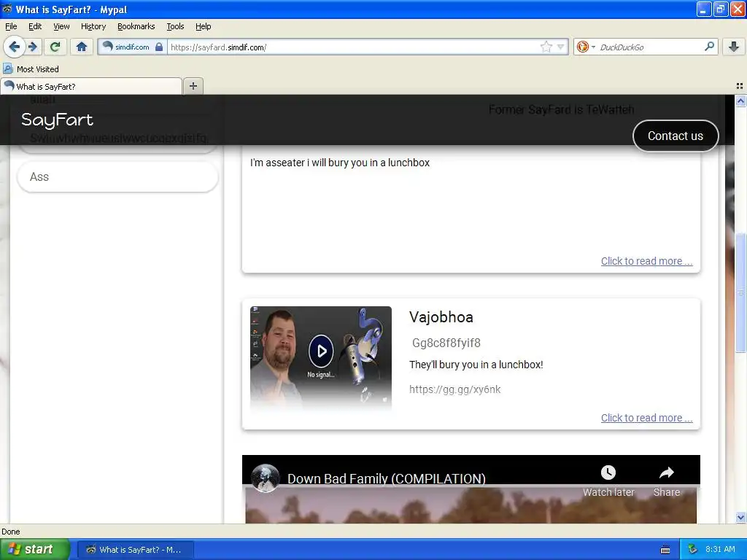The image size is (747, 560).
Task: Click read more link in Vajobhoa card
Action: pos(646,418)
